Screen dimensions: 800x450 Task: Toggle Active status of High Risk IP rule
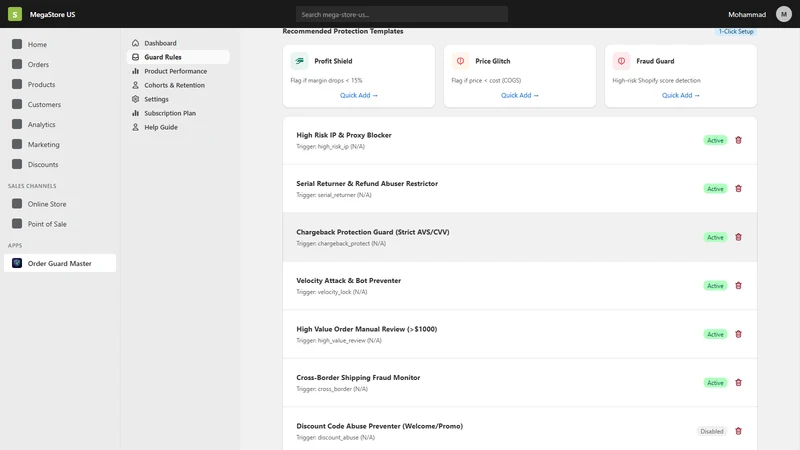715,140
